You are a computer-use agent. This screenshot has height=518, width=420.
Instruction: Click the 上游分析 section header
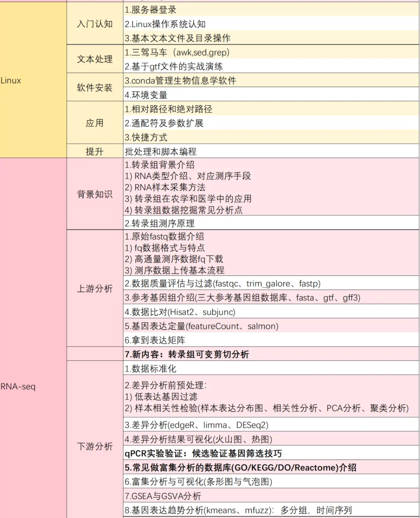pyautogui.click(x=94, y=289)
